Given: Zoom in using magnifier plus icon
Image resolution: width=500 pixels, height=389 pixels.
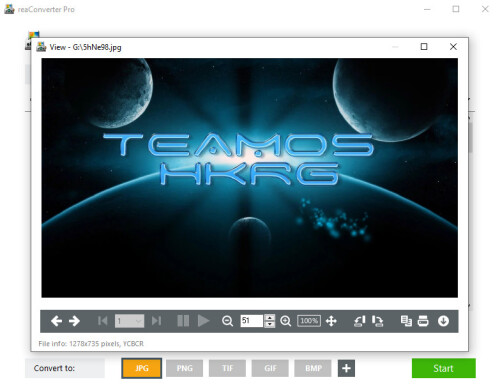Looking at the screenshot, I should [x=286, y=321].
